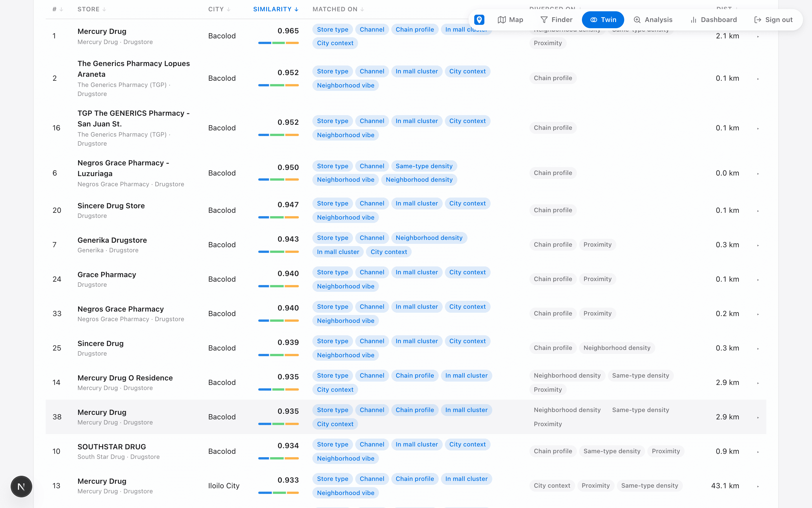
Task: Expand Mercury Drug O Residence row arrow
Action: pyautogui.click(x=758, y=383)
